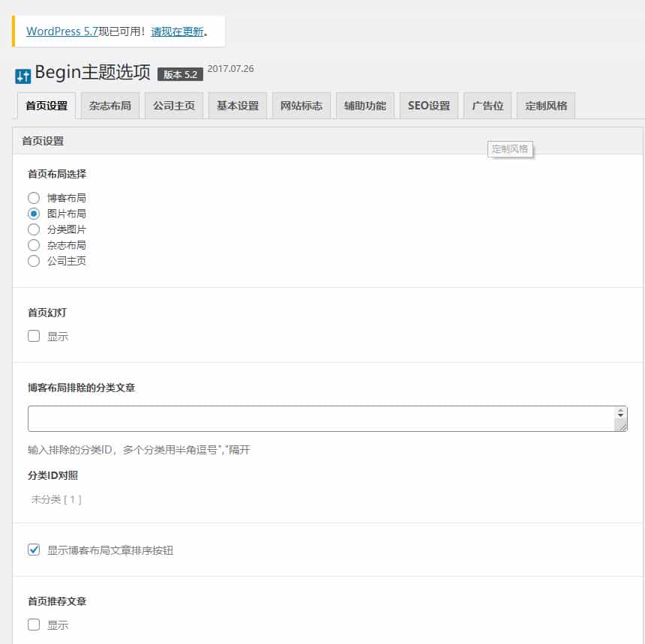
Task: Enable the 显示 checkbox under 首页幻灯
Action: pyautogui.click(x=34, y=336)
